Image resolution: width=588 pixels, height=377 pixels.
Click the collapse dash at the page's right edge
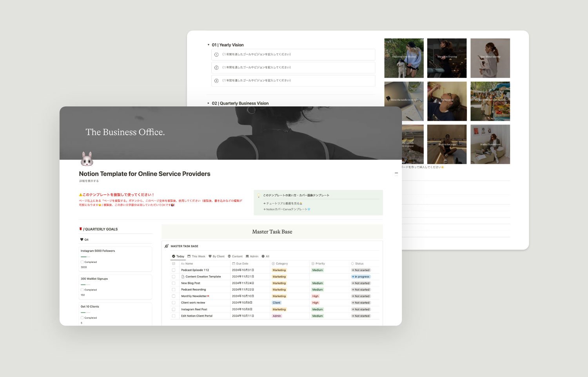pos(396,173)
